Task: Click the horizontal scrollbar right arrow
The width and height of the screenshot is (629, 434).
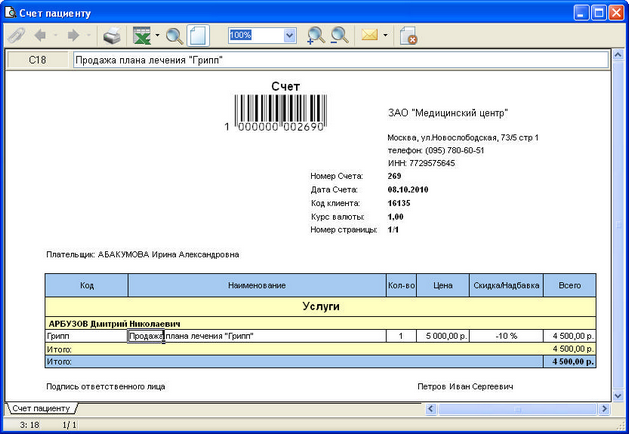Action: [604, 409]
